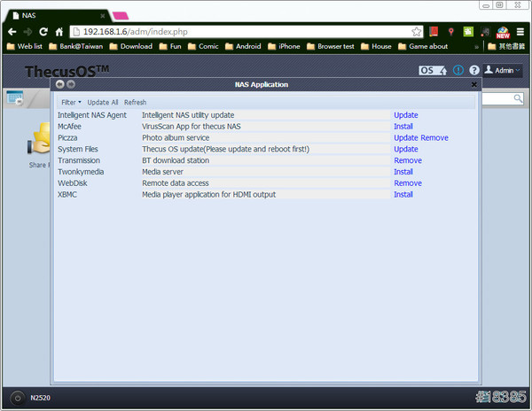
Task: Remove the Piczza application
Action: [x=434, y=138]
